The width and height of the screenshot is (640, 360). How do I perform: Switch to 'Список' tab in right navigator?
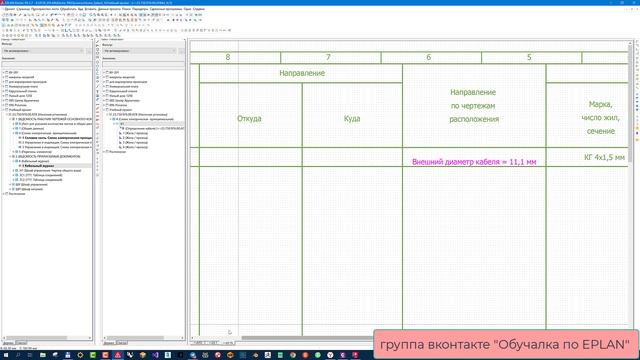122,343
